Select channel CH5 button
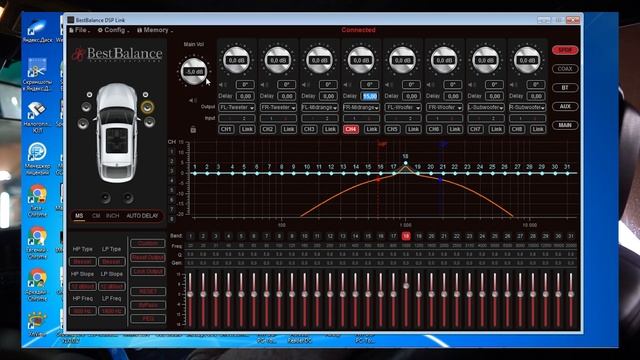 pyautogui.click(x=392, y=129)
